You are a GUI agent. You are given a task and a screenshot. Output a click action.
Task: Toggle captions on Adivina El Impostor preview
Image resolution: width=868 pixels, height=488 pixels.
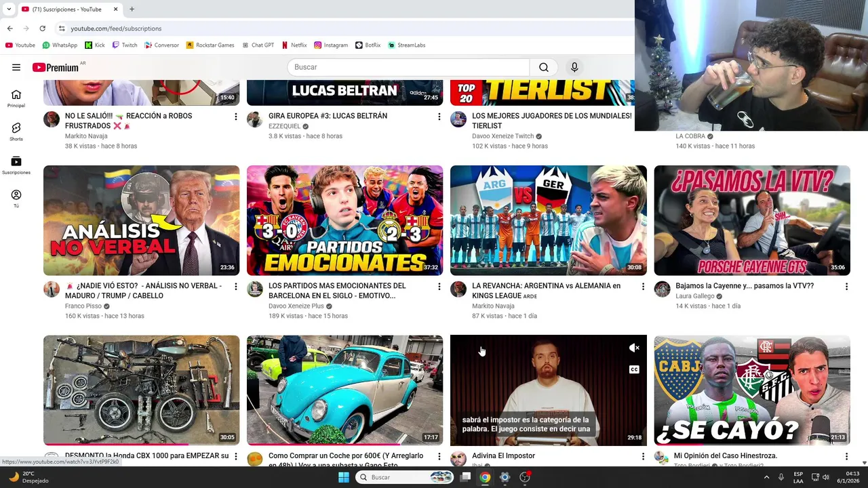tap(634, 369)
